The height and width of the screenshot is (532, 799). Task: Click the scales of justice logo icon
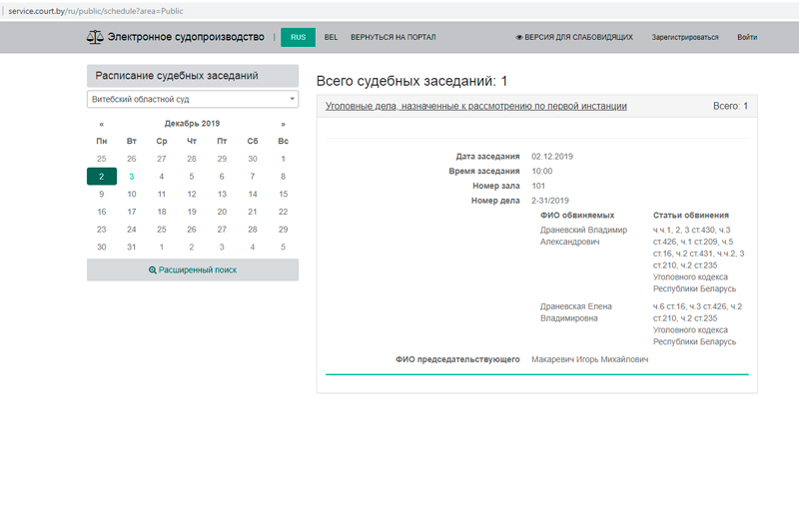coord(95,38)
